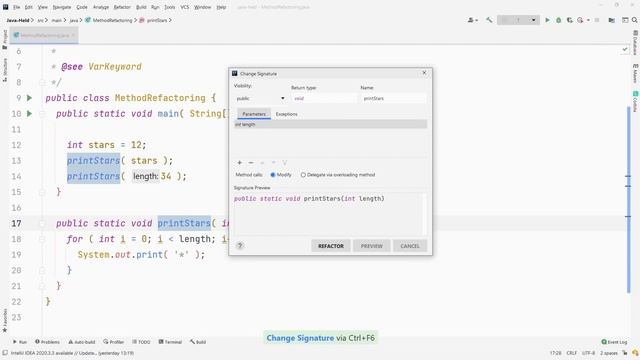
Task: Click MethodRefactoring in the breadcrumb path
Action: click(112, 20)
